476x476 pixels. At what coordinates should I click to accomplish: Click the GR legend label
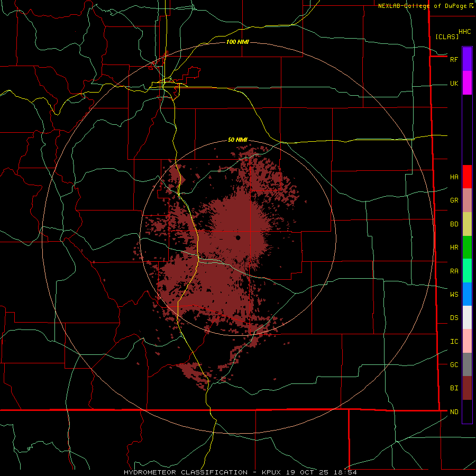point(454,200)
